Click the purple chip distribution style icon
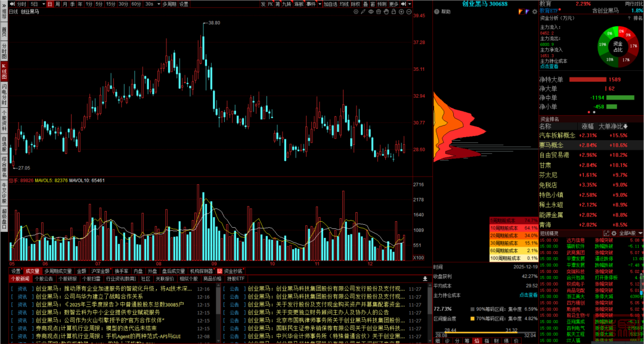This screenshot has height=344, width=644. [527, 11]
